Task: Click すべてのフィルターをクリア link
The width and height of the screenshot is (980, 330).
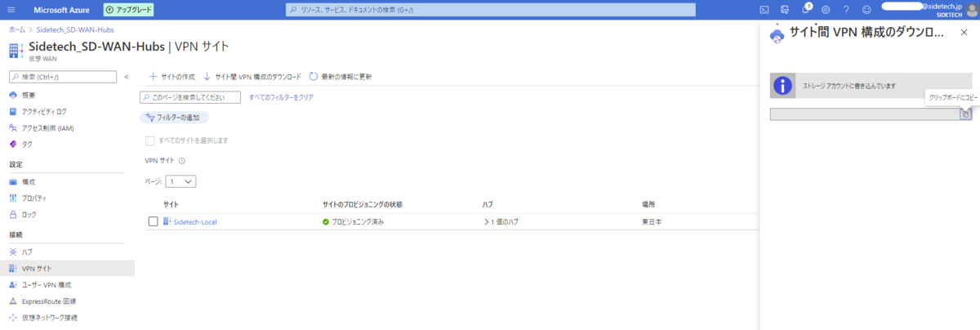Action: coord(281,97)
